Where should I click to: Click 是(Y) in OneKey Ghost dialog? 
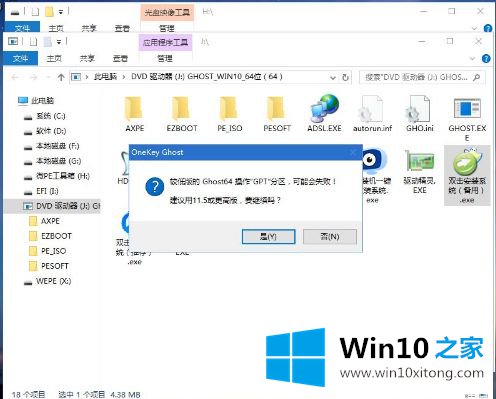268,237
